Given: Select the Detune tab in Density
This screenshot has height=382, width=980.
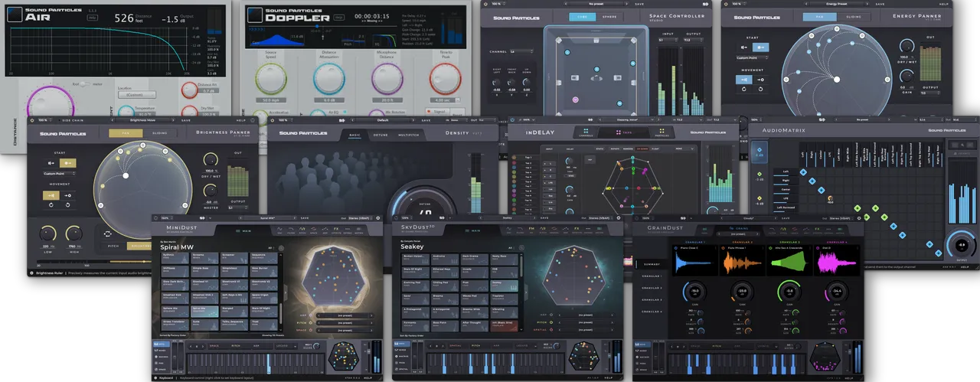Looking at the screenshot, I should coord(381,133).
